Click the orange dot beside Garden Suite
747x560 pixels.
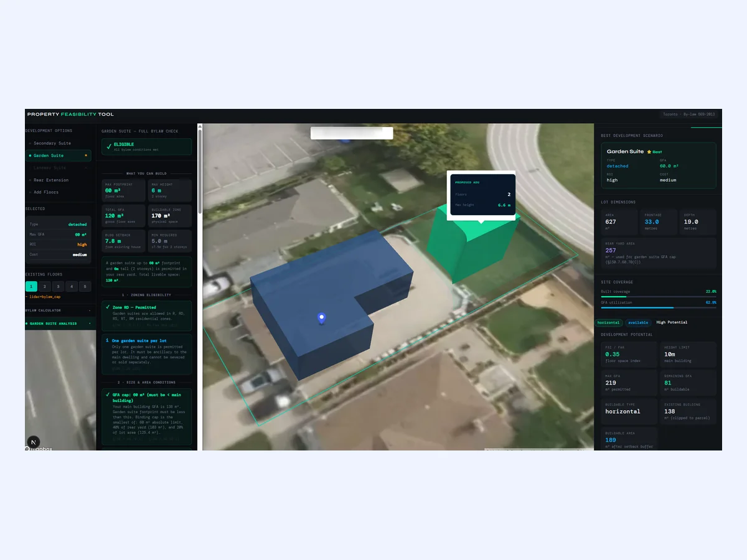point(85,156)
